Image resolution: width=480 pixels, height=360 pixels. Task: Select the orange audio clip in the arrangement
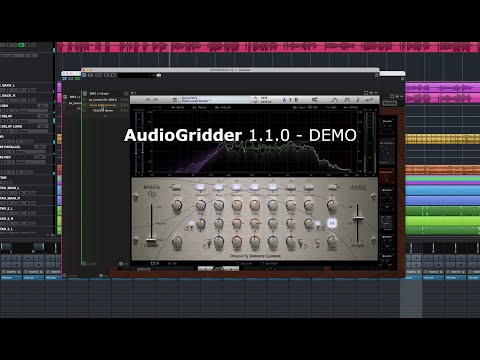[442, 170]
